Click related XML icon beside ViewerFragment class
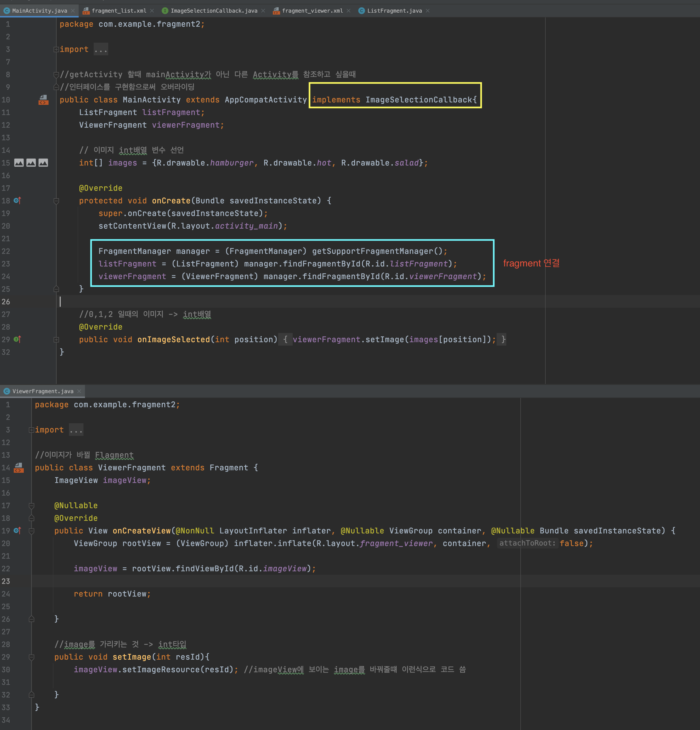This screenshot has width=700, height=730. point(19,468)
